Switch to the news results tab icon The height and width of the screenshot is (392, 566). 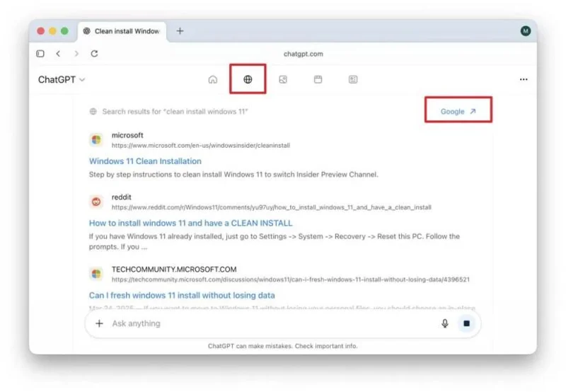pos(353,79)
